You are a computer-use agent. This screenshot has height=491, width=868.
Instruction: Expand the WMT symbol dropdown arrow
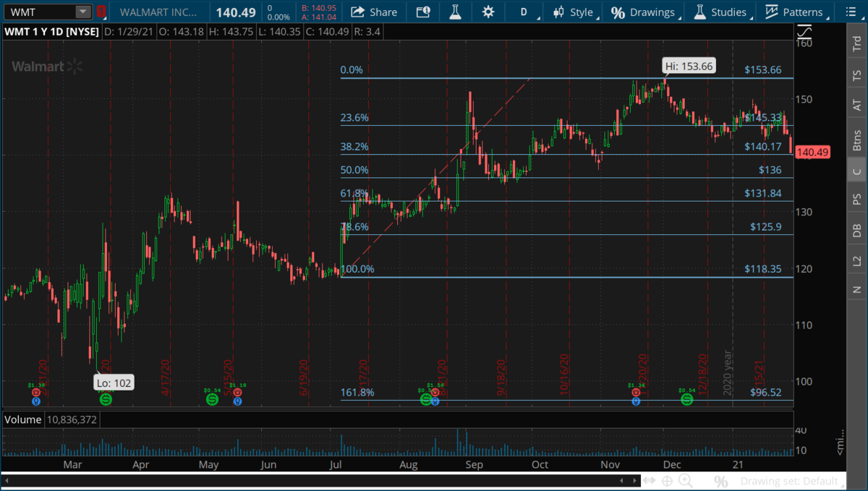(83, 12)
